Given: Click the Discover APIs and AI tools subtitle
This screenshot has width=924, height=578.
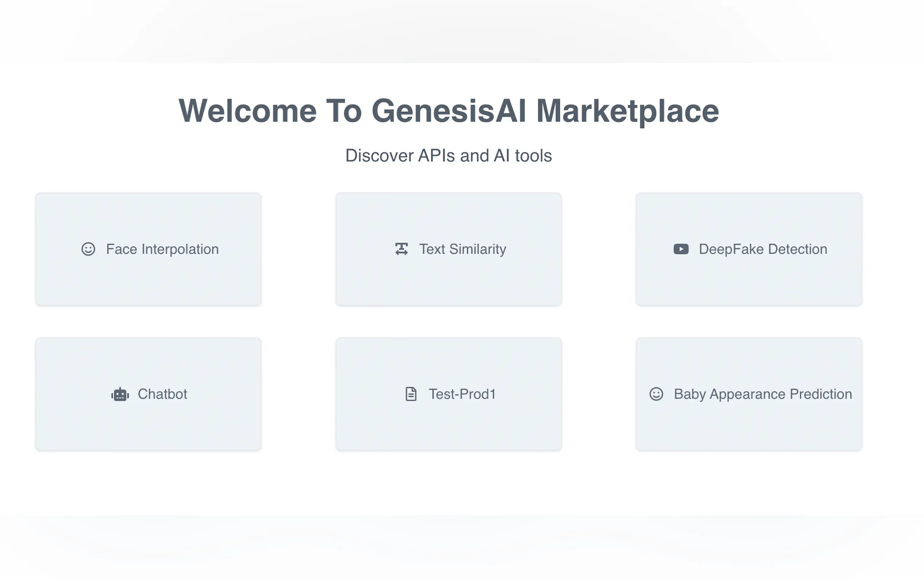Looking at the screenshot, I should [x=449, y=155].
